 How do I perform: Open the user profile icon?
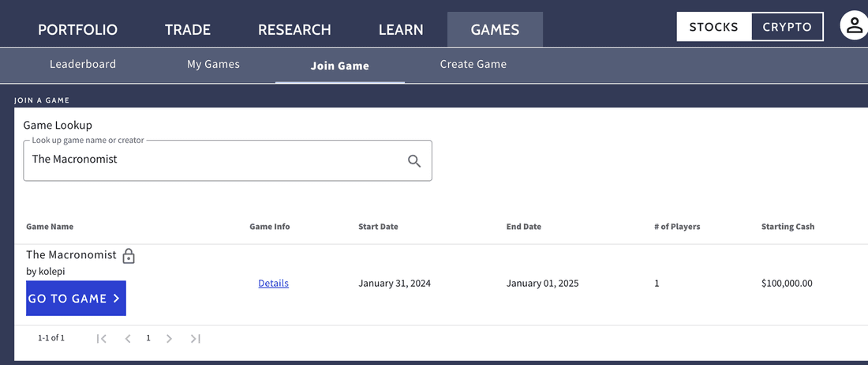coord(854,26)
